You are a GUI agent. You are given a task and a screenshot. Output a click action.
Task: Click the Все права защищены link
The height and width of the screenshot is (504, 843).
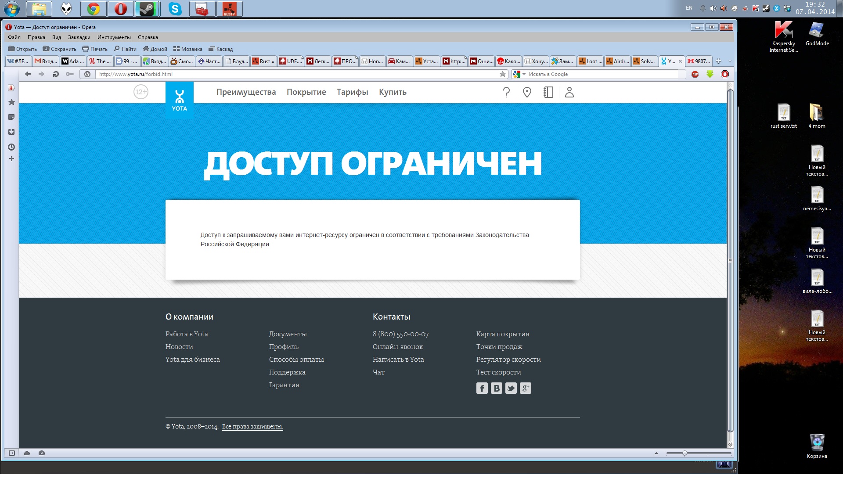[252, 426]
